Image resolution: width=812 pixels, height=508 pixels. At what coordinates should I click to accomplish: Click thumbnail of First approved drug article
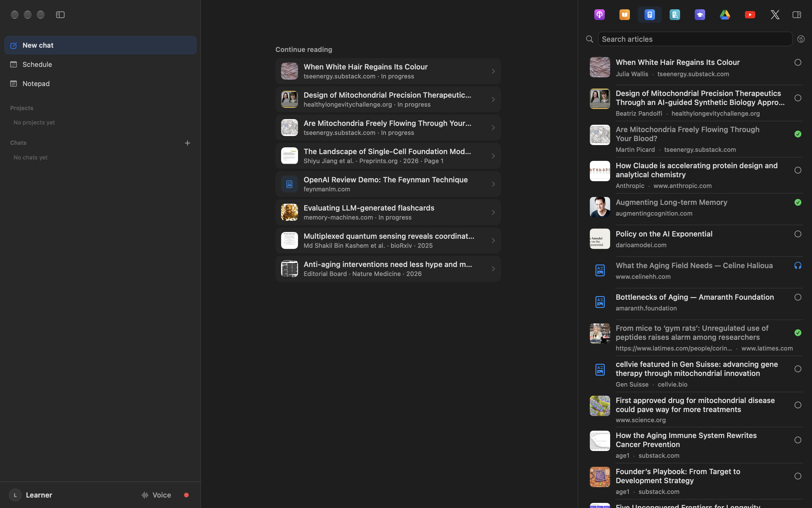click(x=600, y=406)
